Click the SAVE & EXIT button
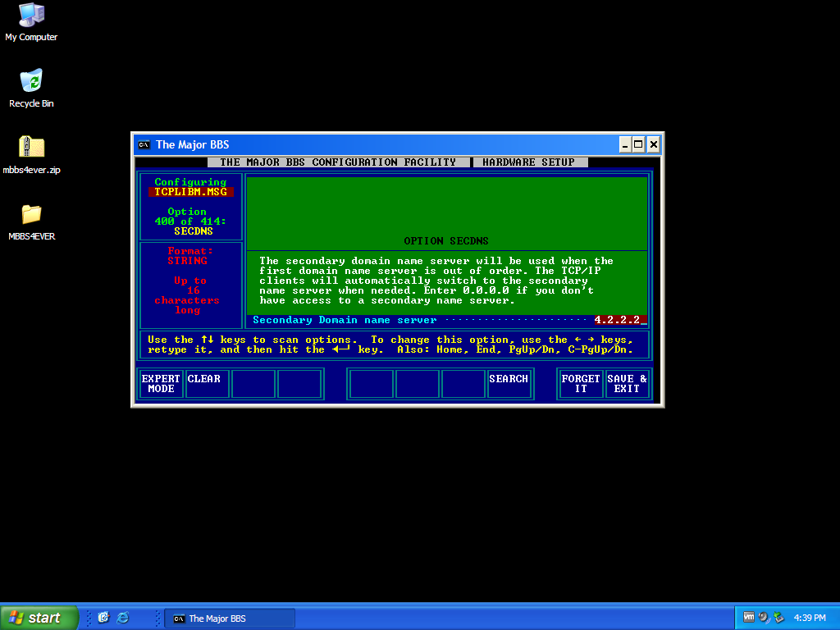This screenshot has height=630, width=840. point(627,383)
